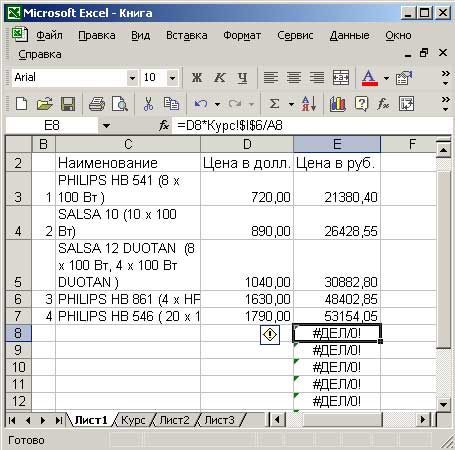Save the workbook
Screen dimensions: 455x450
(x=68, y=104)
